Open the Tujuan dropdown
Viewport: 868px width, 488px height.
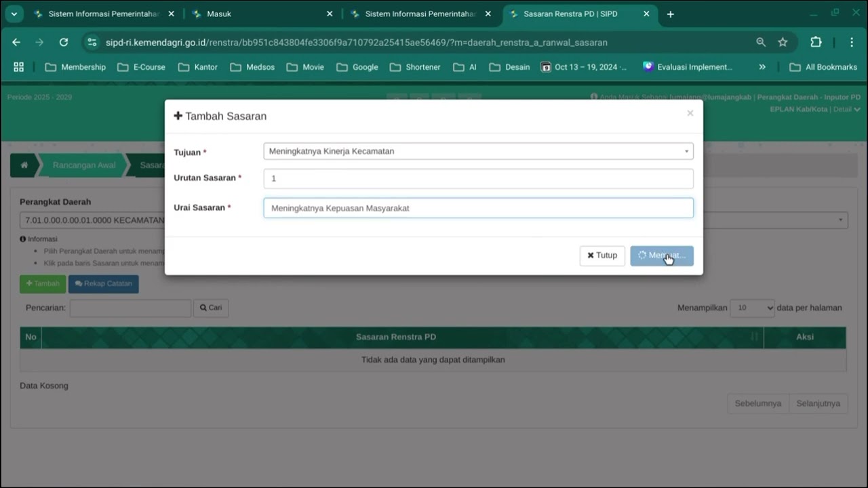click(478, 151)
